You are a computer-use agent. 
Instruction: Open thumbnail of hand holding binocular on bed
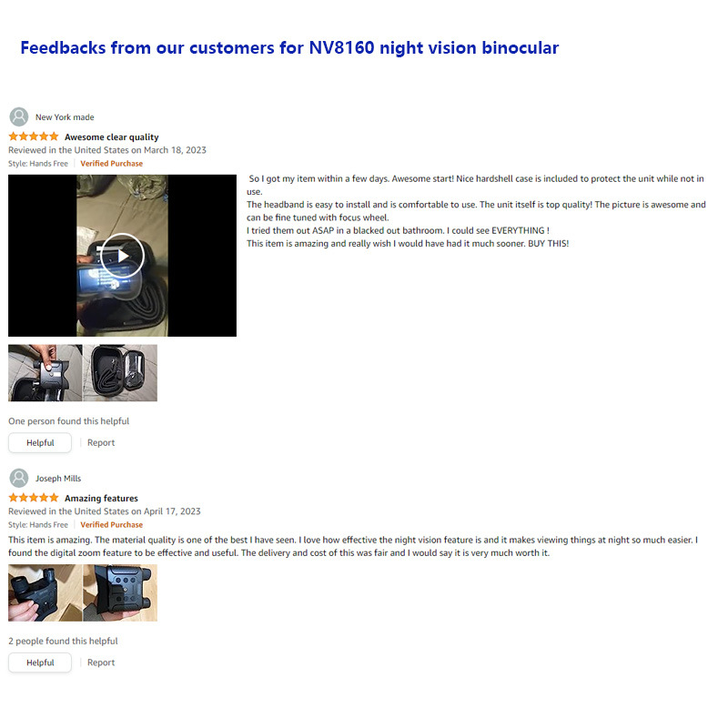tap(45, 373)
